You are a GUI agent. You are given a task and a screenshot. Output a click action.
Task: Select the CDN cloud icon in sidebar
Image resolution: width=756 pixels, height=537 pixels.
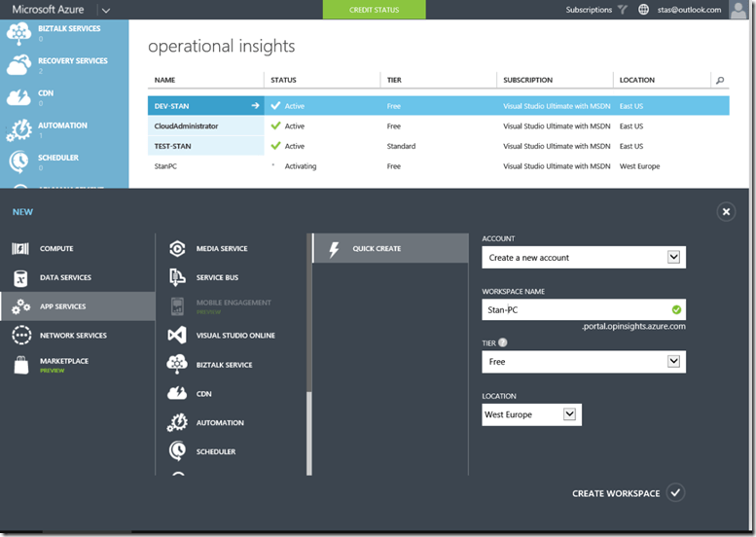click(x=18, y=97)
